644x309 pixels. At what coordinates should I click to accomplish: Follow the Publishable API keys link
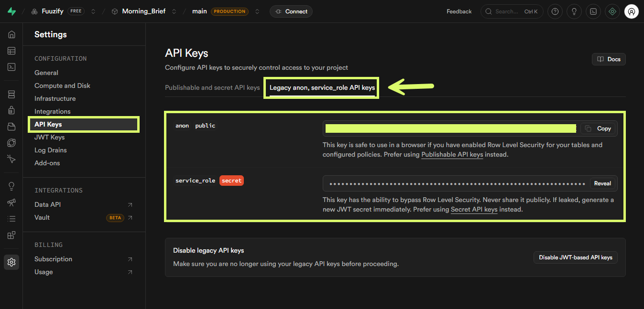[452, 155]
